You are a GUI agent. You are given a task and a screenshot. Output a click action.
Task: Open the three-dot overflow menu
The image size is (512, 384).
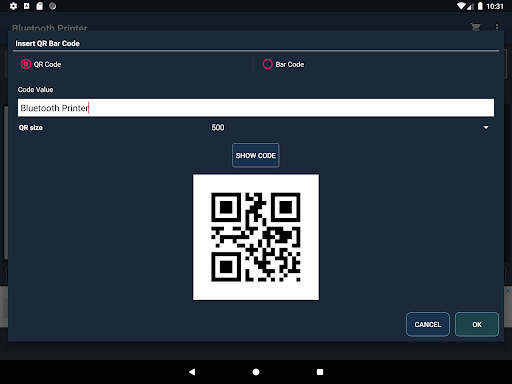click(x=497, y=27)
